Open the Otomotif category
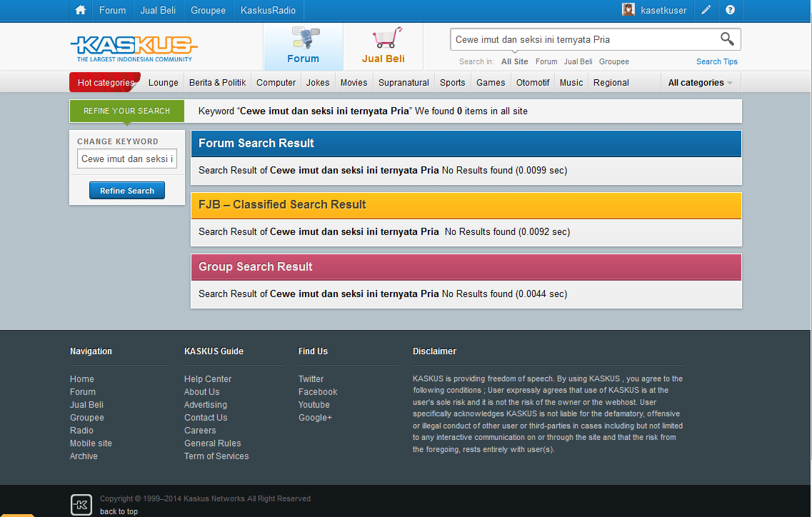 pyautogui.click(x=533, y=82)
